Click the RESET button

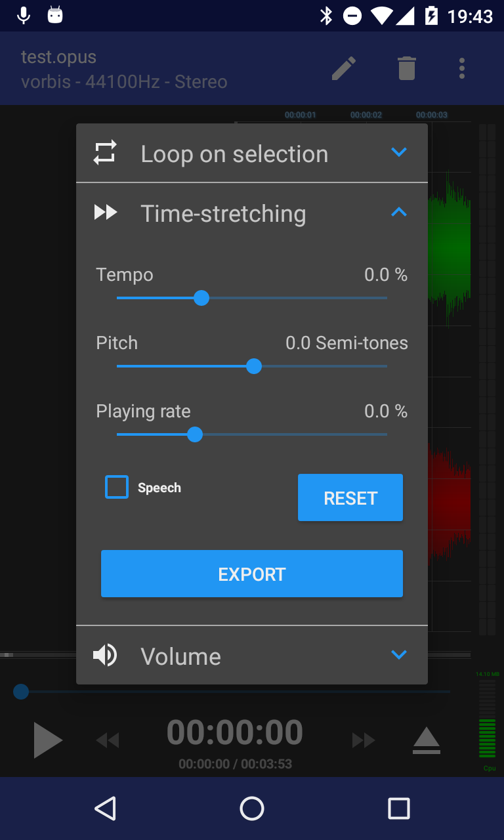tap(350, 497)
